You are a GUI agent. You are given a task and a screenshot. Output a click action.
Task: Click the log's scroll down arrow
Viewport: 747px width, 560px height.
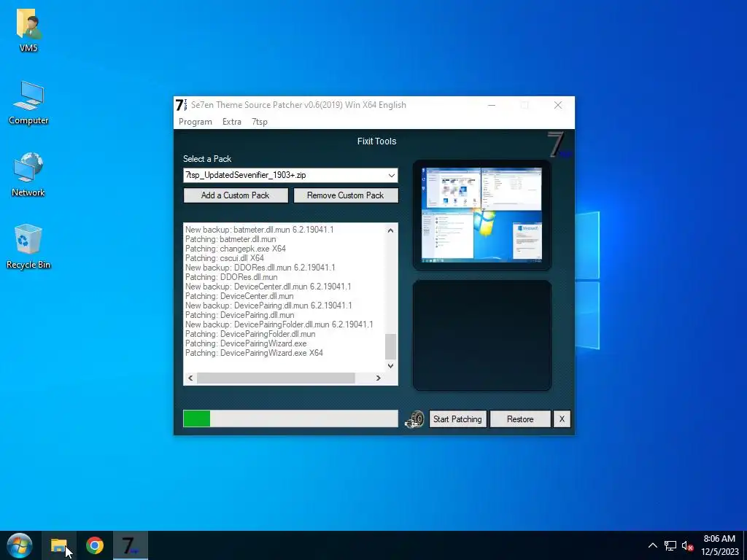point(391,366)
